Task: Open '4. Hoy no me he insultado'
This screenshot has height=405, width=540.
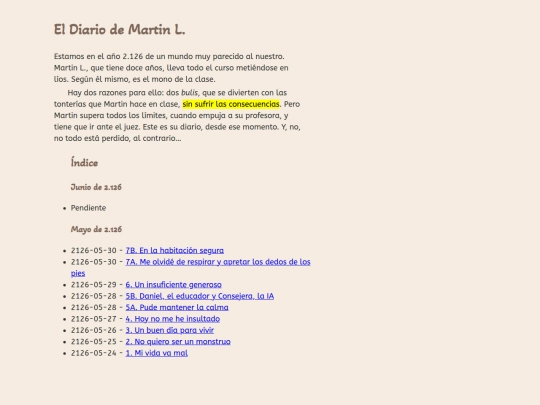Action: pos(173,319)
